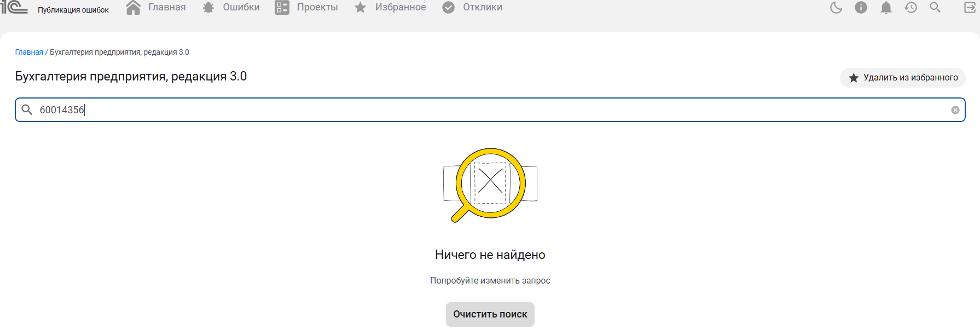Screen dimensions: 980x335
Task: Click the 1C logo icon
Action: 14,7
